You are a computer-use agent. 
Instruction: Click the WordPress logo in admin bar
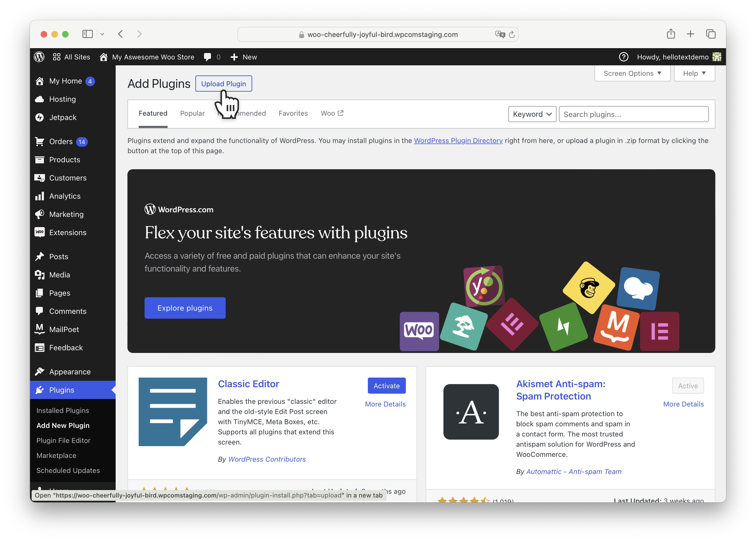pos(39,57)
